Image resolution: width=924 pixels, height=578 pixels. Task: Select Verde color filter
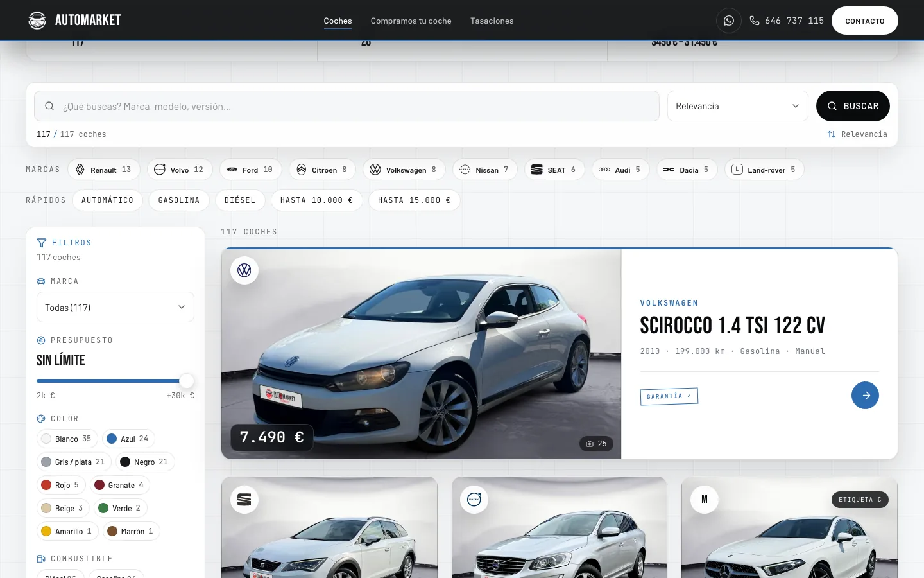coord(121,508)
